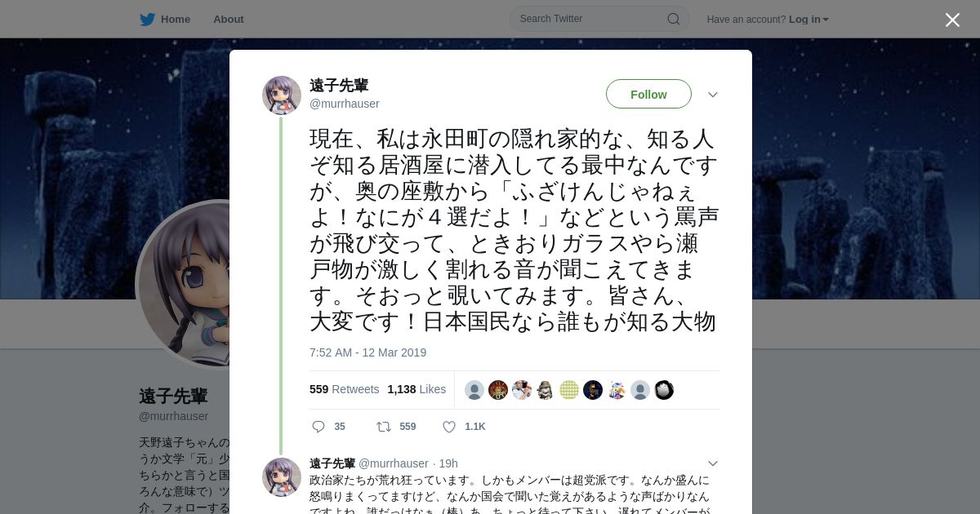Click the retweet arrows icon
This screenshot has width=980, height=514.
pyautogui.click(x=383, y=427)
